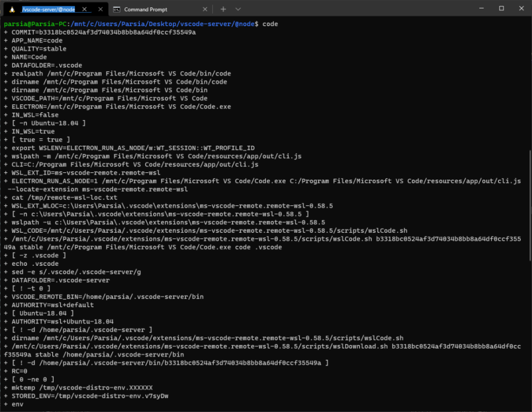The width and height of the screenshot is (532, 412).
Task: Switch to the Command Prompt tab
Action: (154, 9)
